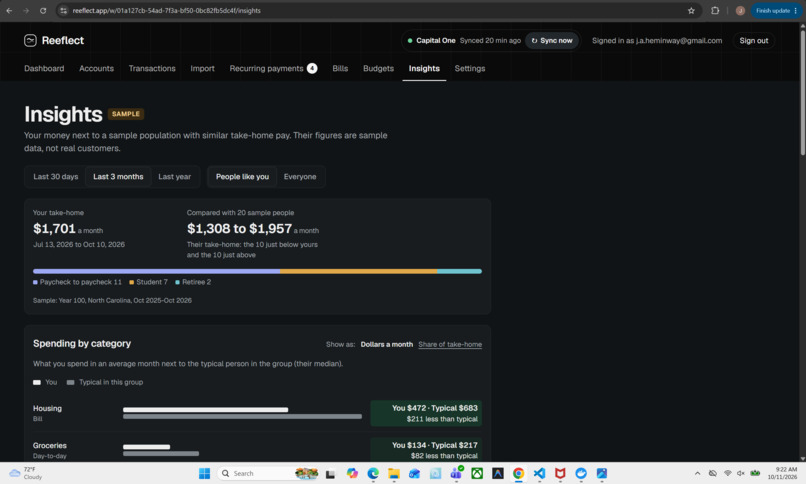Open the Transactions tab
Screen dimensions: 806x484
point(152,68)
